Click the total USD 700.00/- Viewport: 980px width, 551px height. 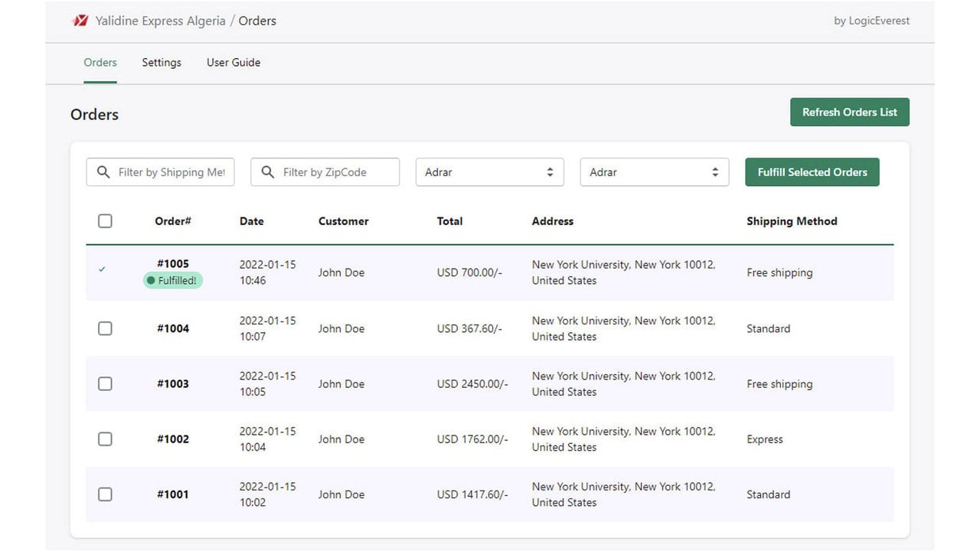pos(469,272)
